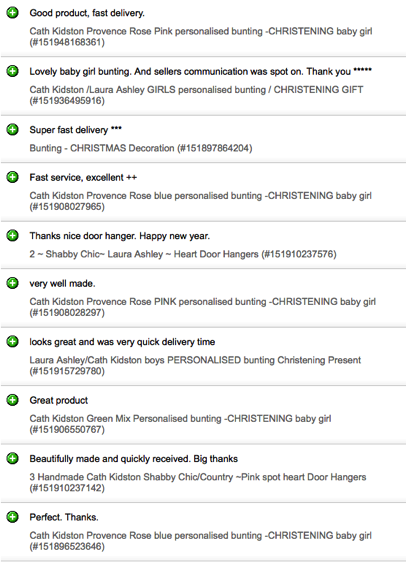Open the 'Bunting - CHRISTMAS Decoration' item listing
The width and height of the screenshot is (406, 563).
(141, 148)
